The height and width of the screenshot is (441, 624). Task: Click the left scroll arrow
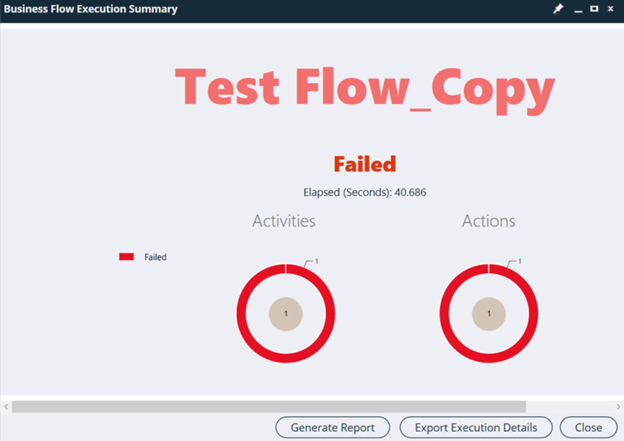point(6,407)
